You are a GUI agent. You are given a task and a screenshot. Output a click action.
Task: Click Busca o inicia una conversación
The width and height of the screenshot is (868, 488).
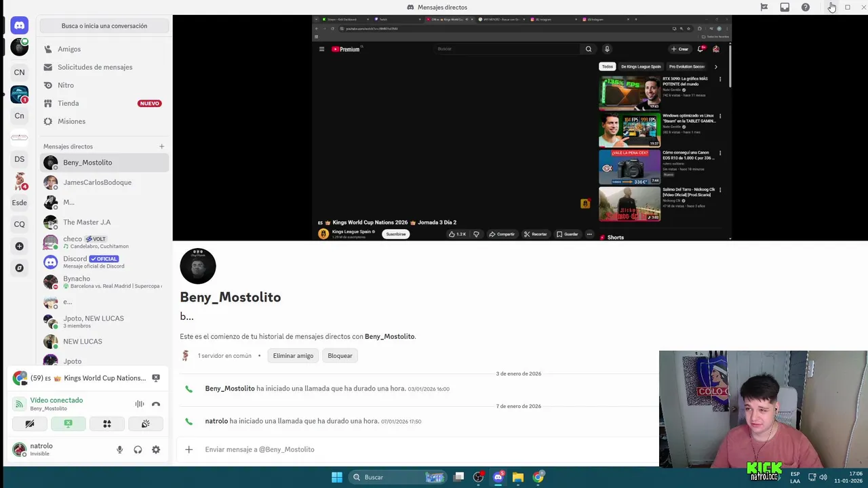point(104,26)
